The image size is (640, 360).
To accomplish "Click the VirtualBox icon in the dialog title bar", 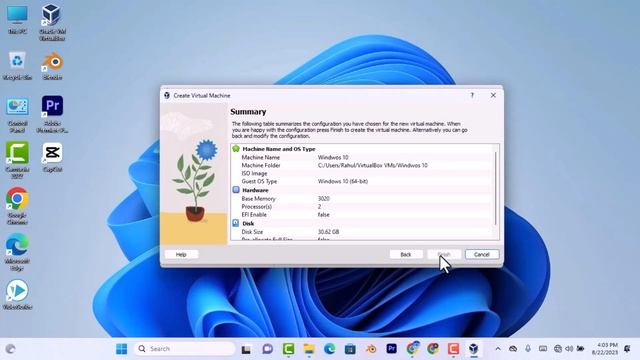I will coord(167,95).
